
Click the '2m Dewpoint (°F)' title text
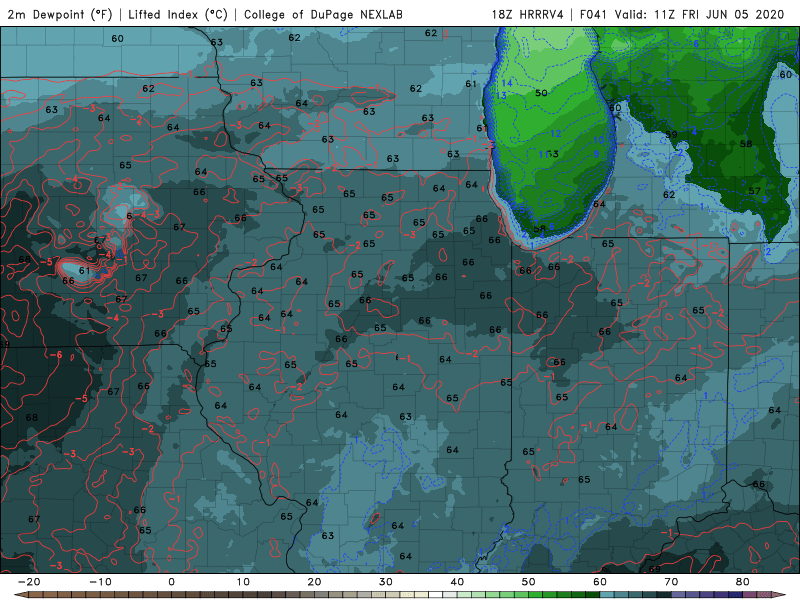pyautogui.click(x=60, y=14)
